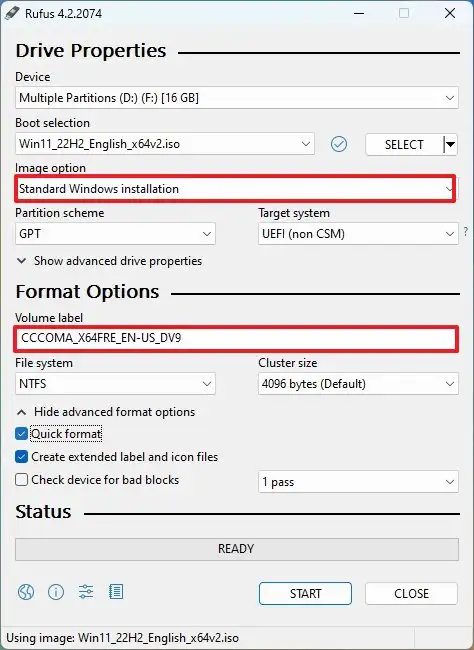Open the language globe icon

coord(26,592)
